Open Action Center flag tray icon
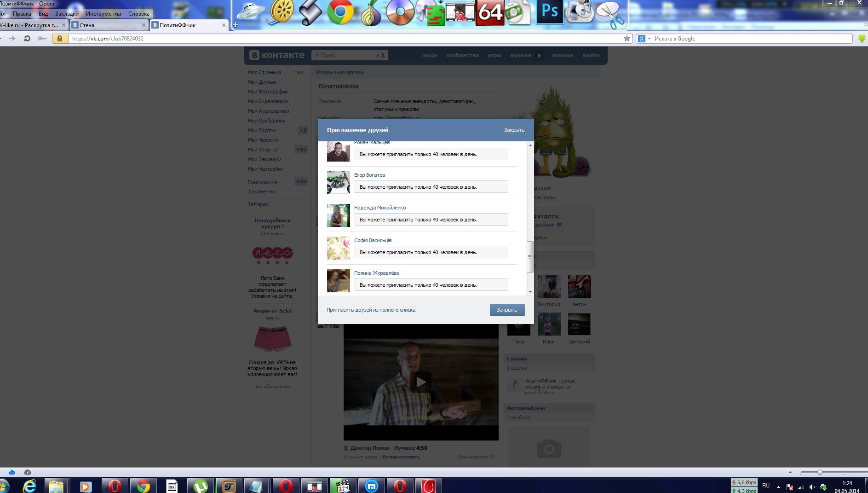Image resolution: width=868 pixels, height=493 pixels. (x=790, y=487)
